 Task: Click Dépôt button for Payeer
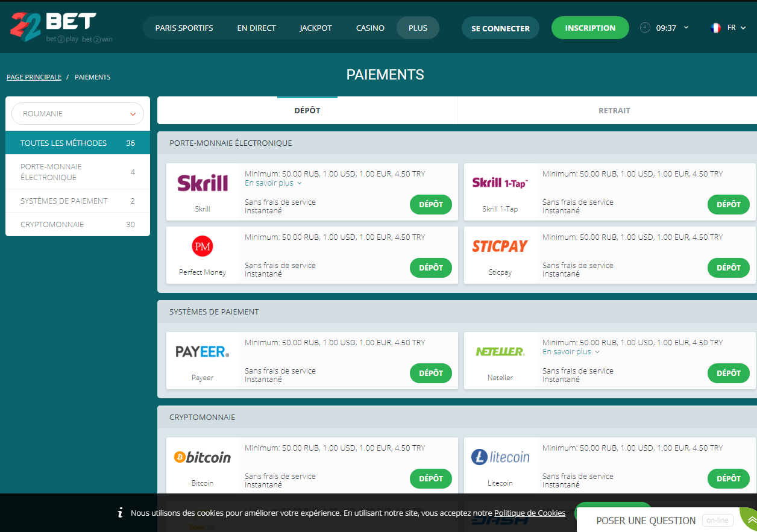pyautogui.click(x=431, y=373)
